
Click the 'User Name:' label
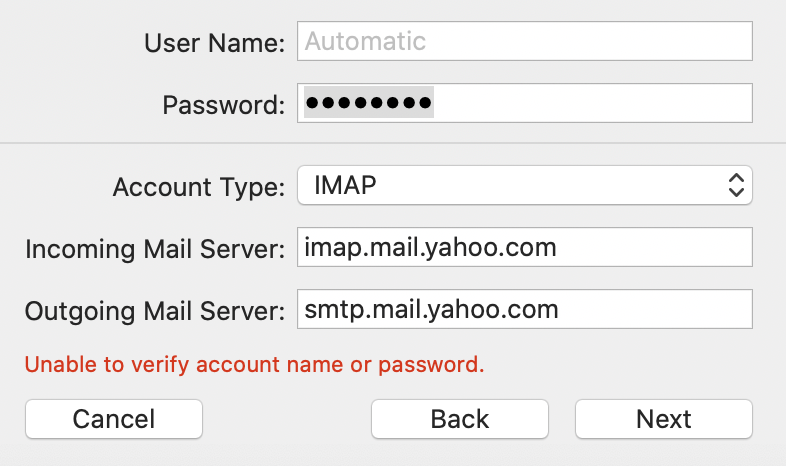[x=215, y=43]
